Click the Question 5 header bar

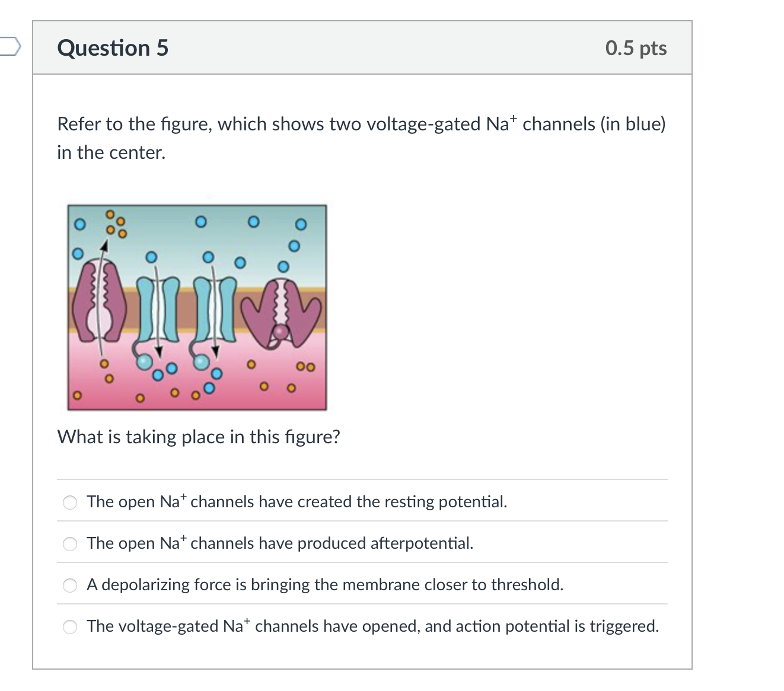click(x=362, y=48)
